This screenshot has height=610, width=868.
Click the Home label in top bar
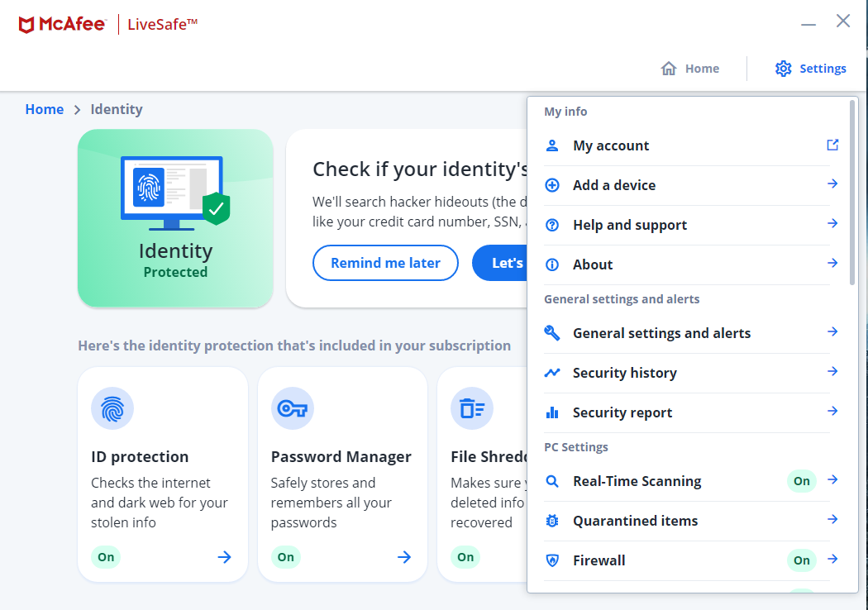[702, 69]
